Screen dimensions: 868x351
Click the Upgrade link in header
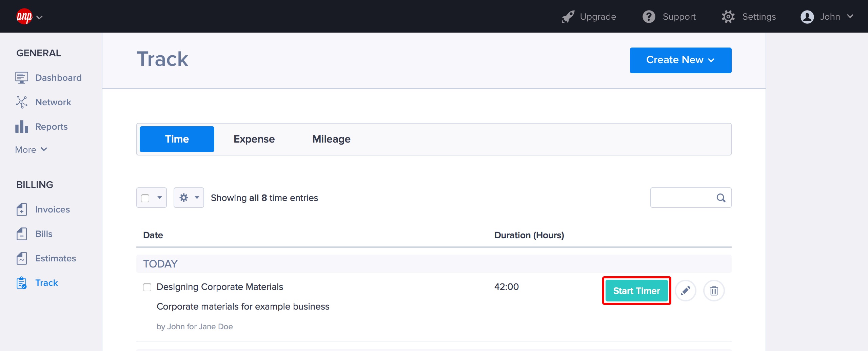click(589, 17)
